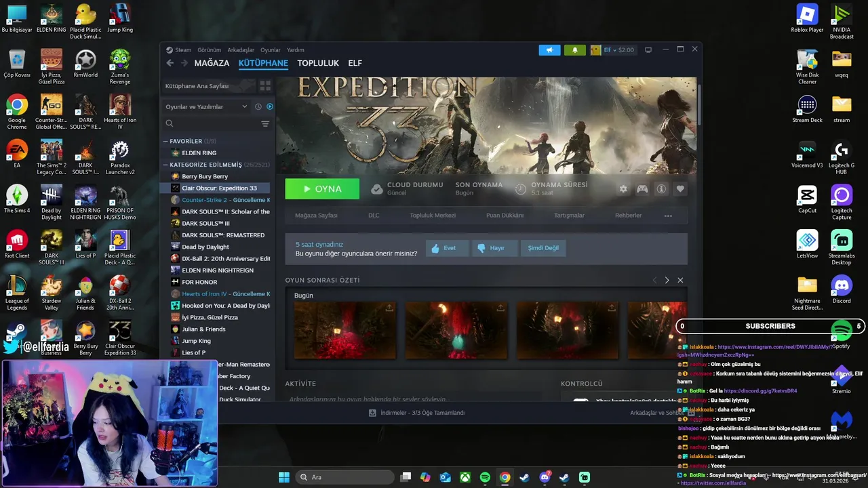Toggle show ready-to-play games only
Screen dimensions: 868x488
(270, 106)
